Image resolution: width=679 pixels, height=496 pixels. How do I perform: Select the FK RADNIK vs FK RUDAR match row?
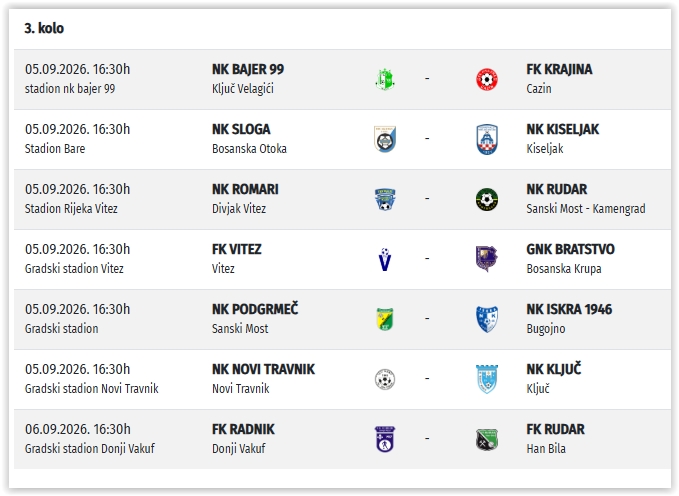click(x=342, y=439)
